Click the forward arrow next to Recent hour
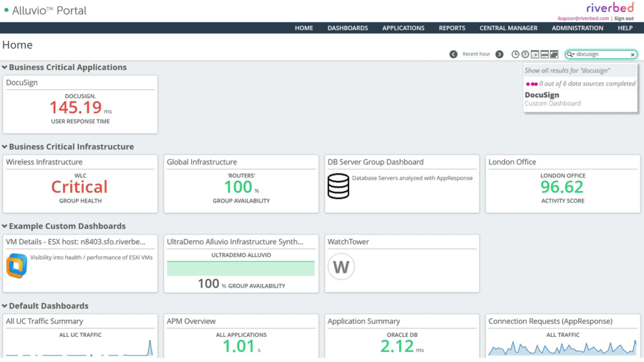Screen dimensions: 644x362 tap(499, 54)
